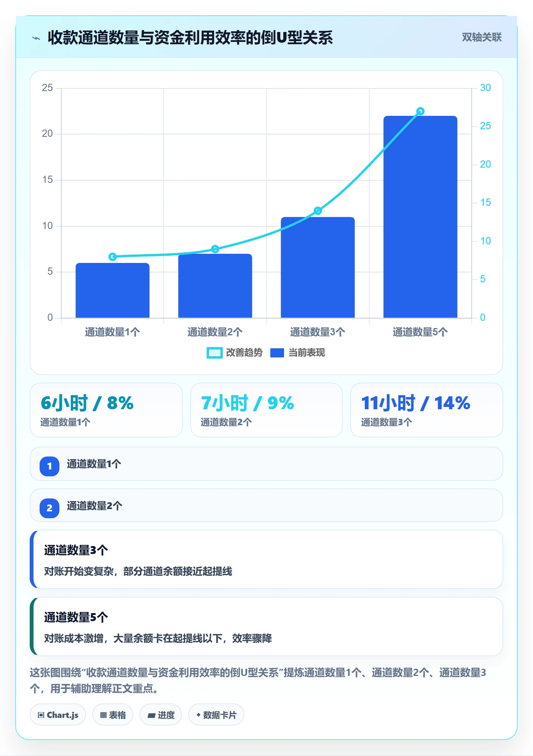This screenshot has height=756, width=533.
Task: Click the chart title 收款通道数量与资金利用效率的倒U型关系
Action: pyautogui.click(x=190, y=37)
